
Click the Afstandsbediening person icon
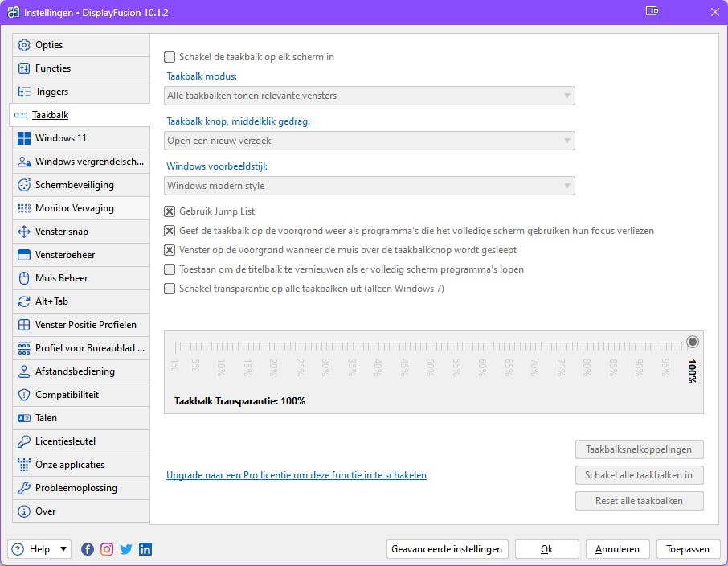[23, 371]
